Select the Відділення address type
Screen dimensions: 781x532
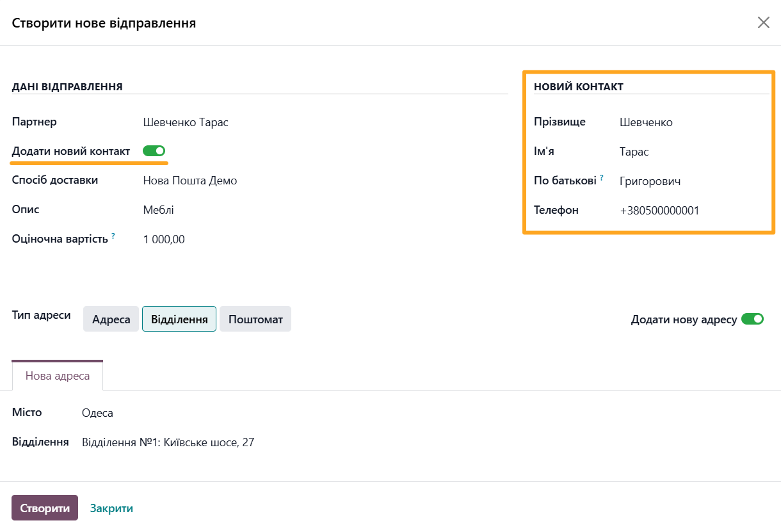coord(179,319)
